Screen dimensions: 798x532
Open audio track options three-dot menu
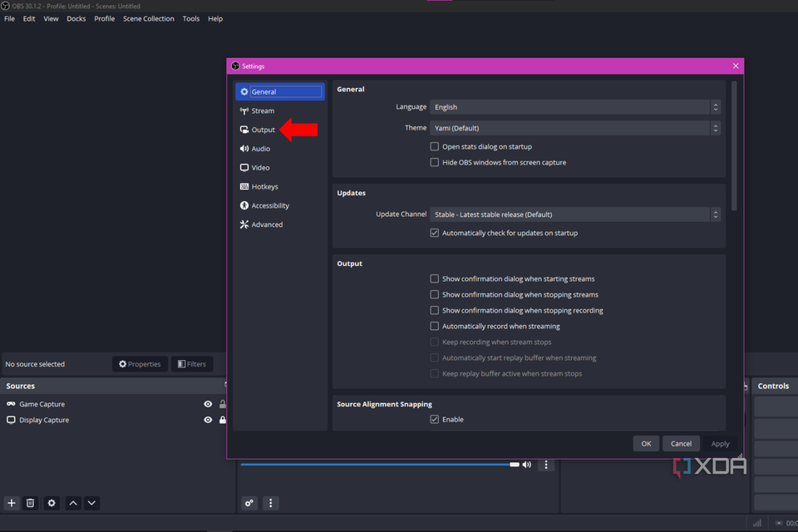point(546,465)
